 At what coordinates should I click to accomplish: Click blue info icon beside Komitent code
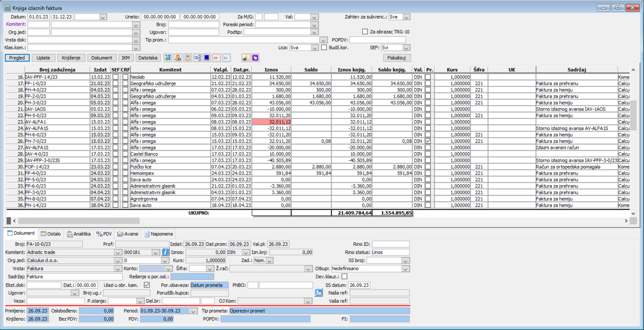pos(165,252)
